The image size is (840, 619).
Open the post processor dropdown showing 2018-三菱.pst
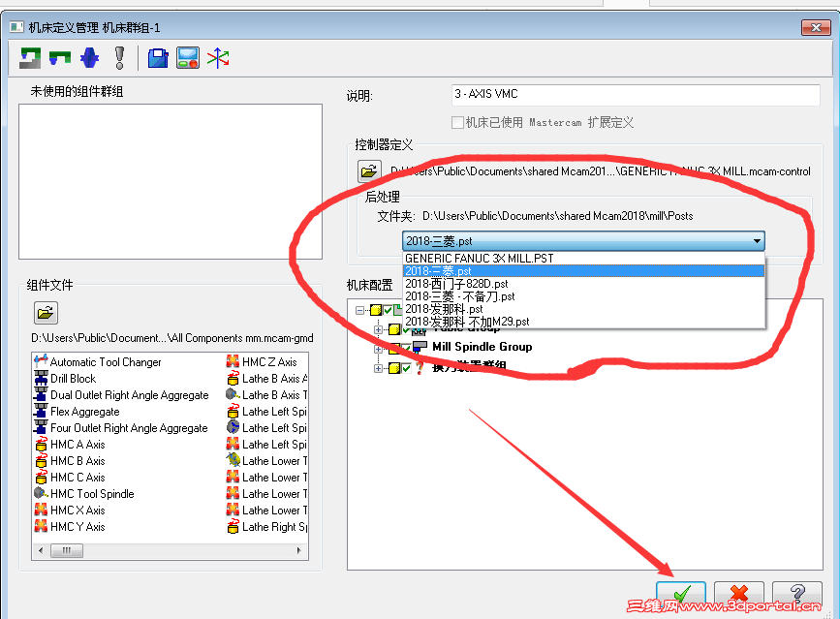click(583, 241)
